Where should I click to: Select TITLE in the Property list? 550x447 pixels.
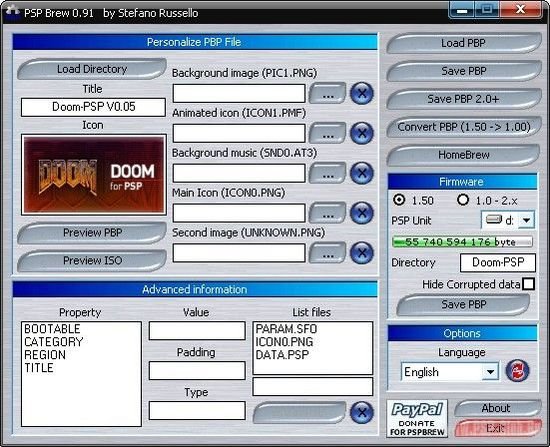point(39,368)
